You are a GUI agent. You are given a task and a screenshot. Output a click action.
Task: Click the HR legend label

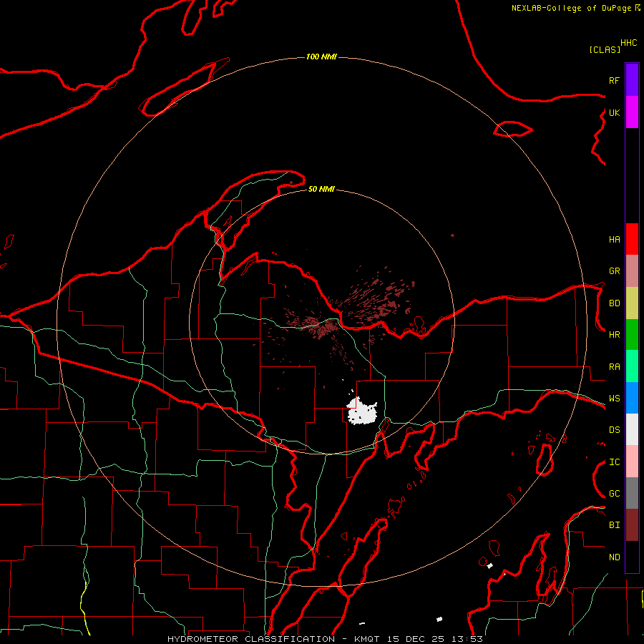tap(614, 335)
